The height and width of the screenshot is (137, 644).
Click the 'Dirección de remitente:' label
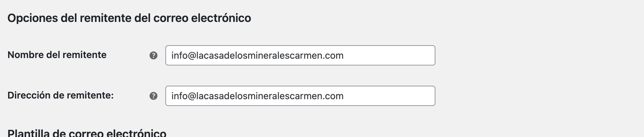60,95
